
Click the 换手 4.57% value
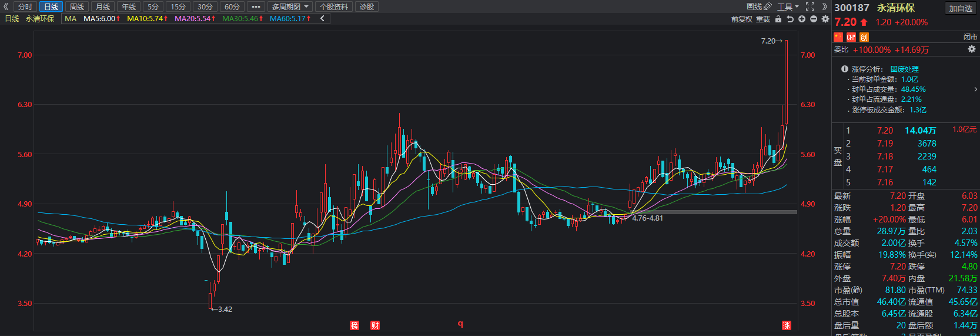(966, 243)
